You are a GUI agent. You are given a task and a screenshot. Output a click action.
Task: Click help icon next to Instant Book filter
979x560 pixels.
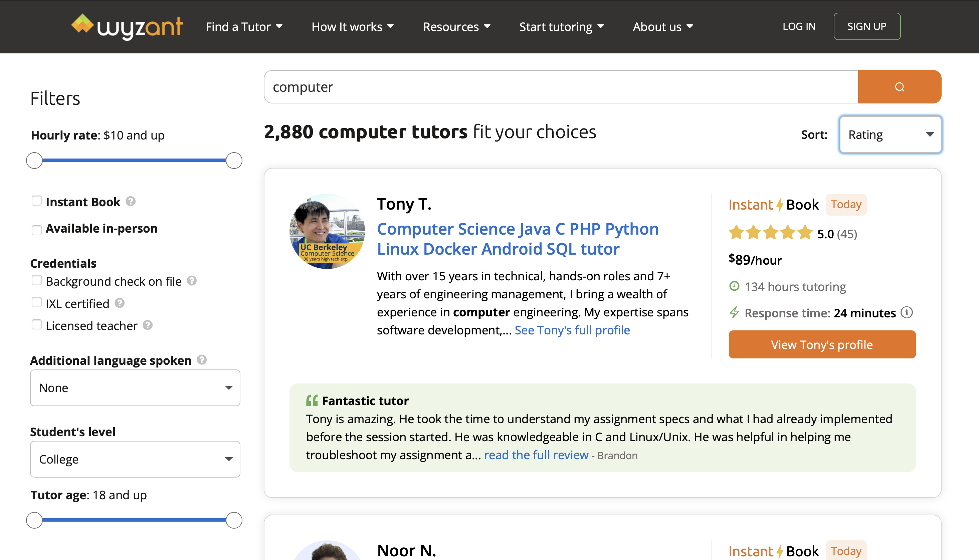[131, 201]
